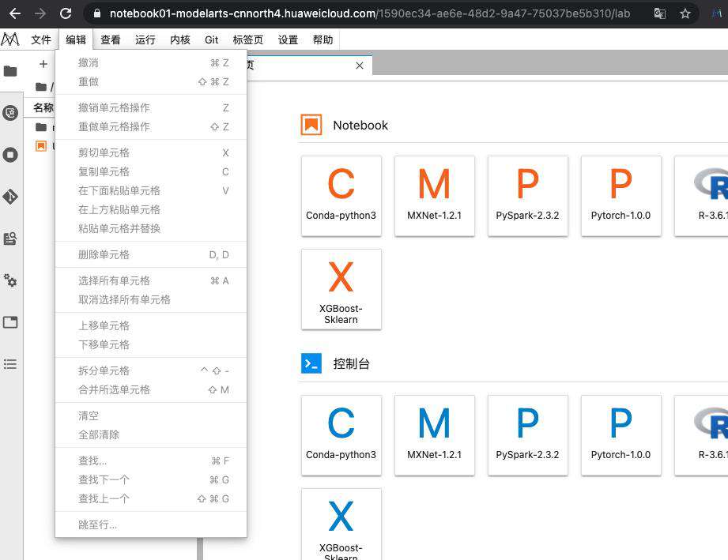Choose 查找... menu entry

tap(151, 460)
